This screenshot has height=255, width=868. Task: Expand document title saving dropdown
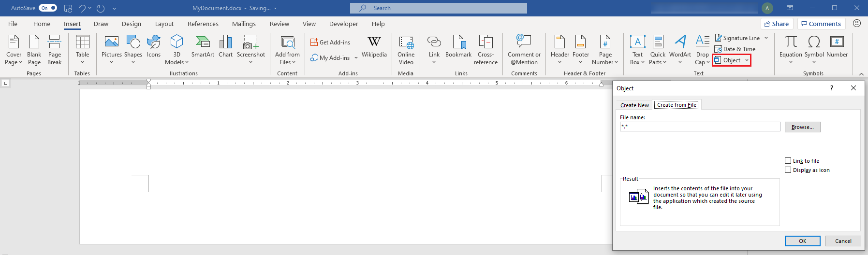tap(275, 8)
